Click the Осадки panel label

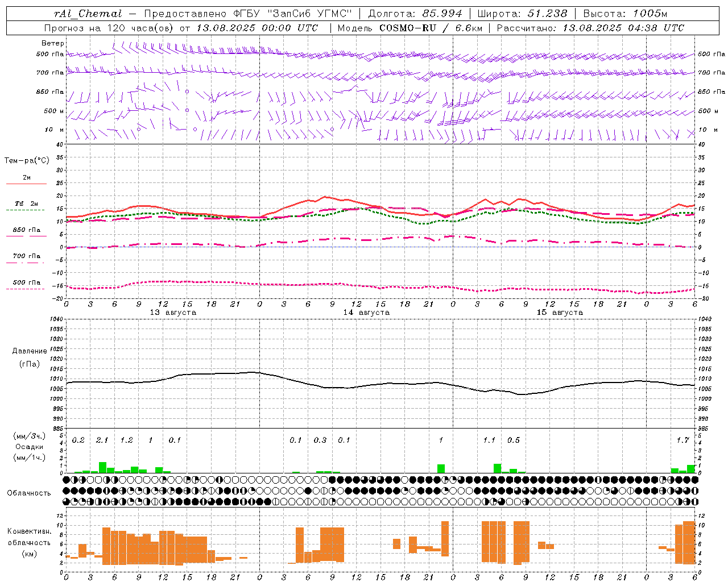click(x=30, y=447)
